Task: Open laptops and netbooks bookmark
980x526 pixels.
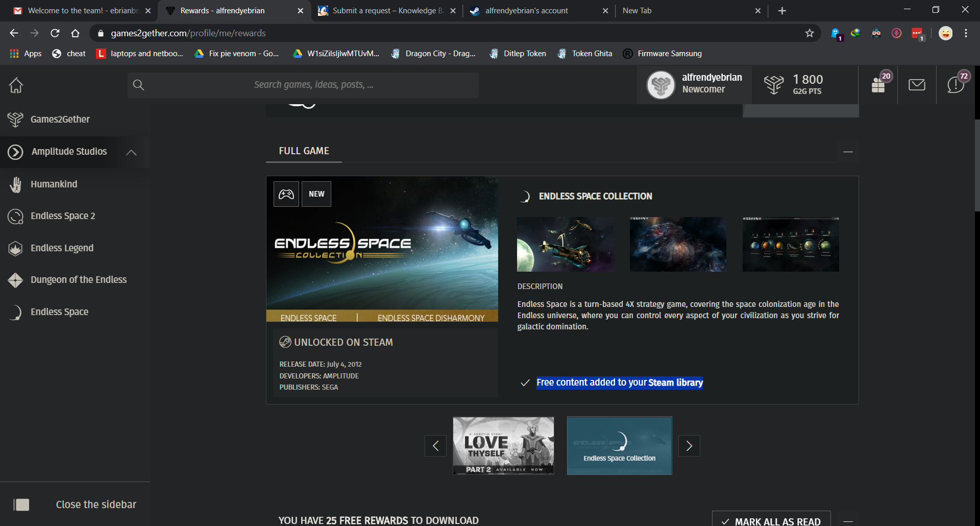Action: point(140,54)
